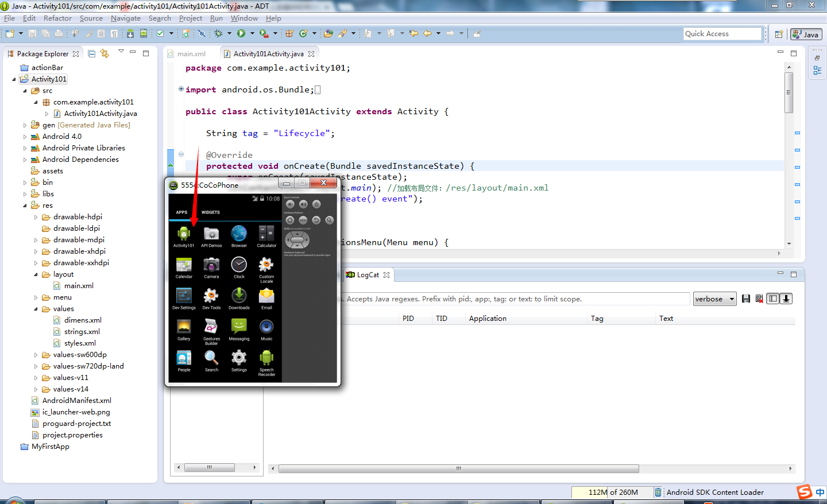Expand the Android 4.0 library node
The height and width of the screenshot is (504, 827).
tap(25, 137)
